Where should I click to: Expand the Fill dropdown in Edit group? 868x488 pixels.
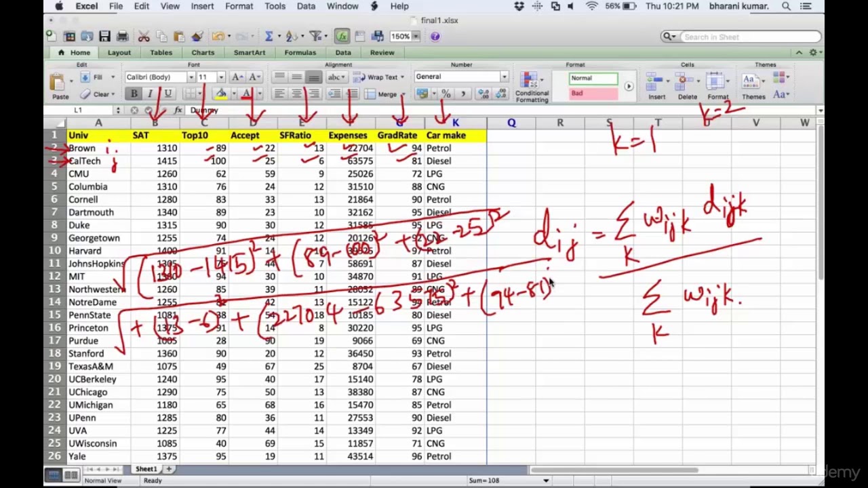pyautogui.click(x=113, y=77)
